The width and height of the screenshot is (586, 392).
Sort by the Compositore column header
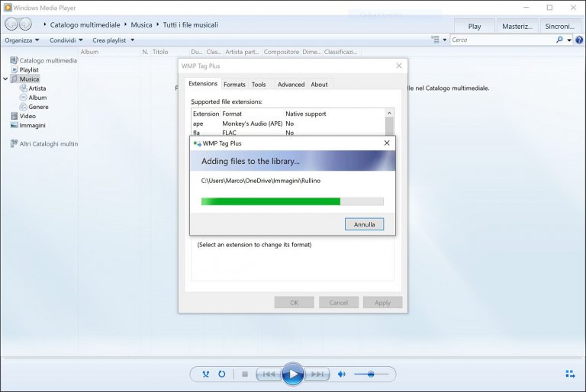coord(281,52)
